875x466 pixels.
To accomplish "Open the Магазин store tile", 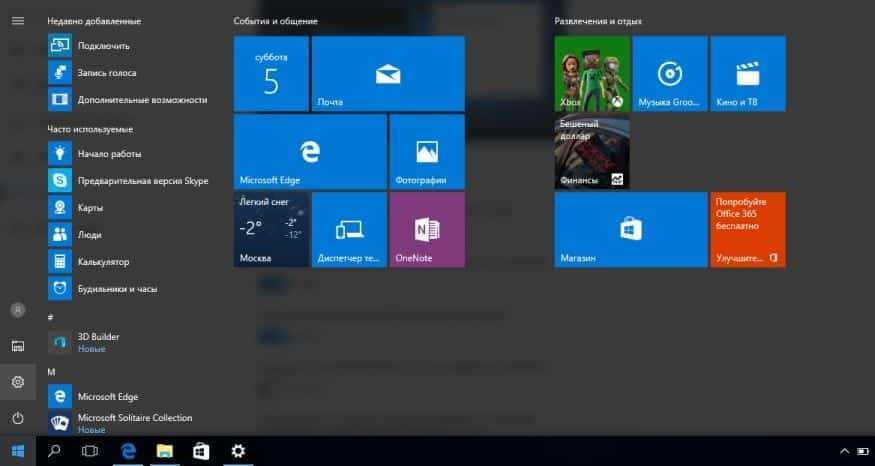I will (631, 229).
